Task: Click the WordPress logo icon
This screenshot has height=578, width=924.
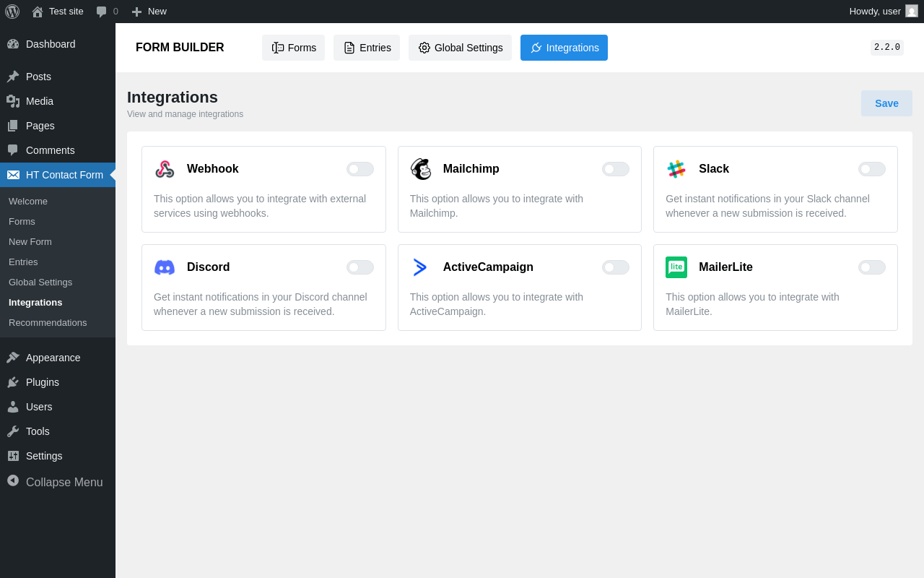Action: coord(12,12)
